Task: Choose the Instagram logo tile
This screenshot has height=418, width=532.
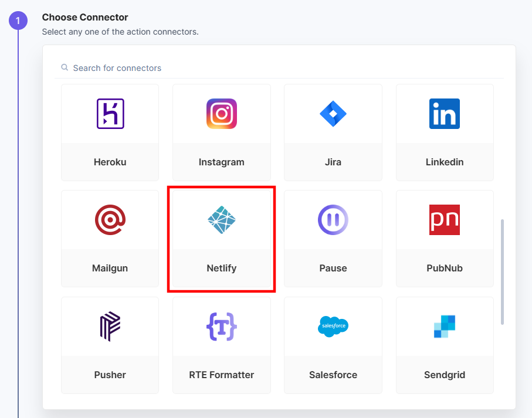Action: (x=222, y=114)
